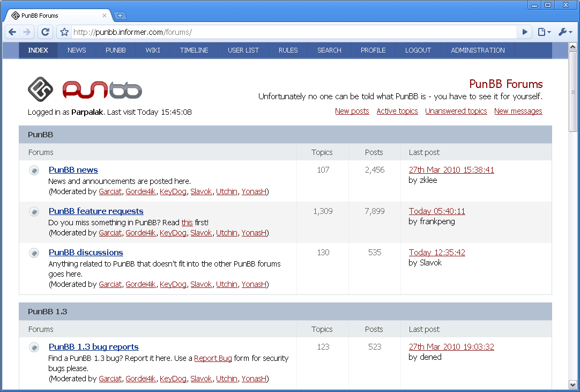Open the INDEX navigation item

point(38,50)
